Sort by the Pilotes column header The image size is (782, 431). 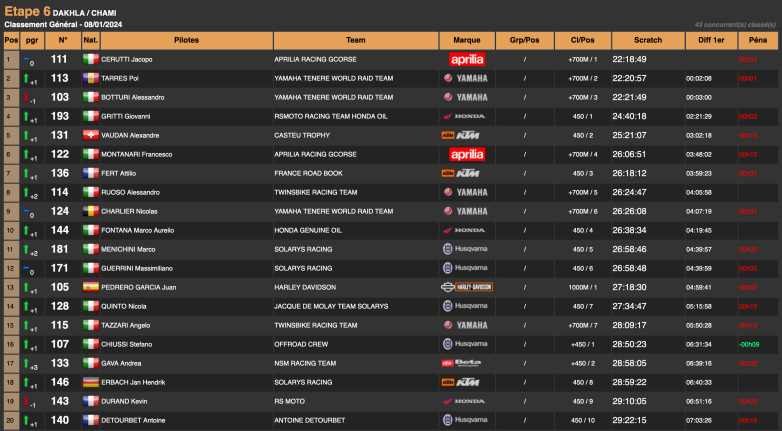click(186, 40)
